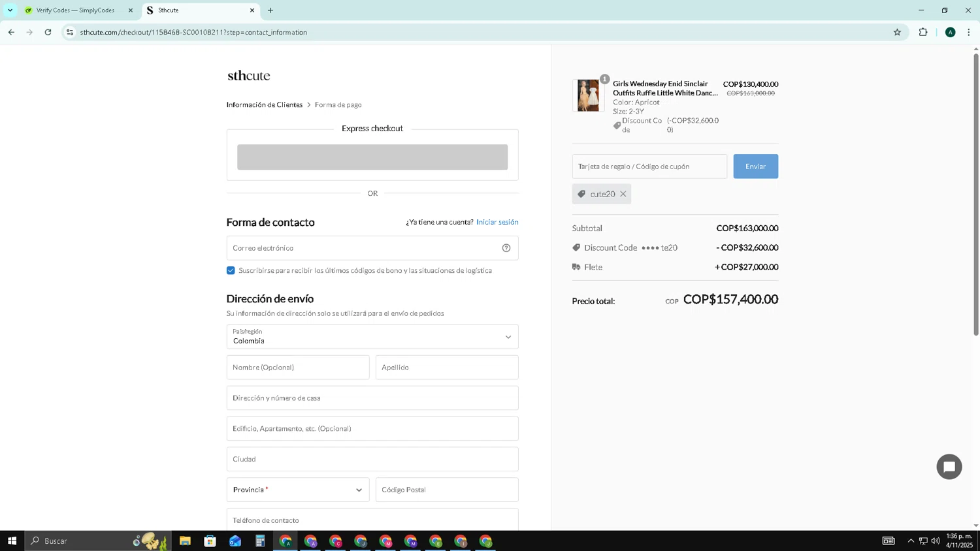Image resolution: width=980 pixels, height=551 pixels.
Task: Go to Información de Clientes breadcrumb
Action: pos(265,104)
